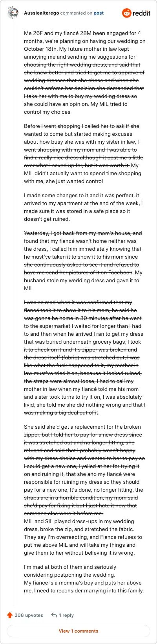
Task: Click the "My fiance is a momma's boy" sentence
Action: [x=84, y=587]
